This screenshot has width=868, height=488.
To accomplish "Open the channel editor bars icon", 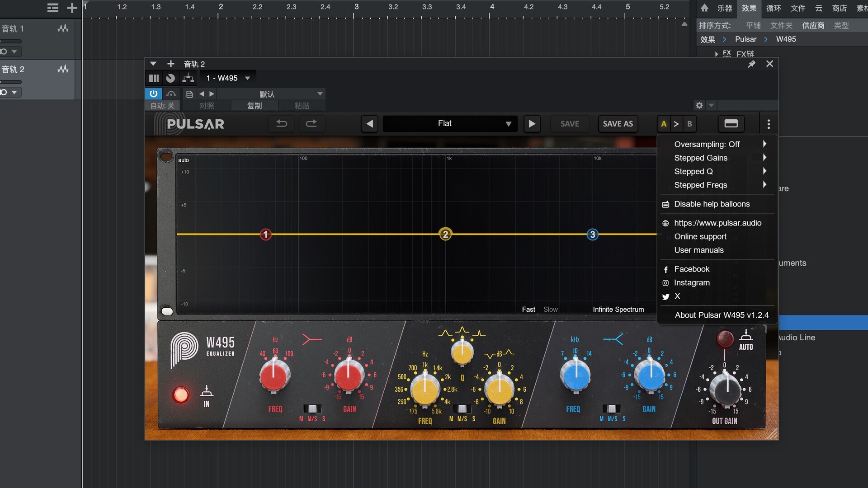I will (x=154, y=78).
